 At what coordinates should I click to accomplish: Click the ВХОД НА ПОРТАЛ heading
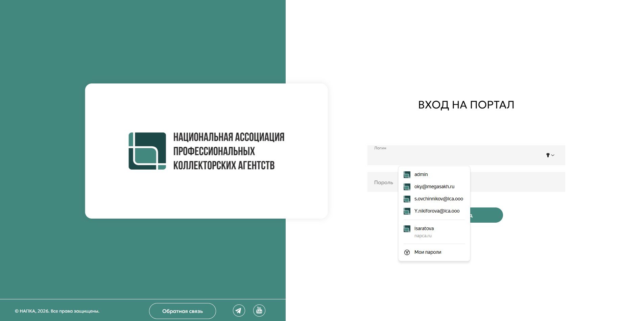(x=466, y=105)
